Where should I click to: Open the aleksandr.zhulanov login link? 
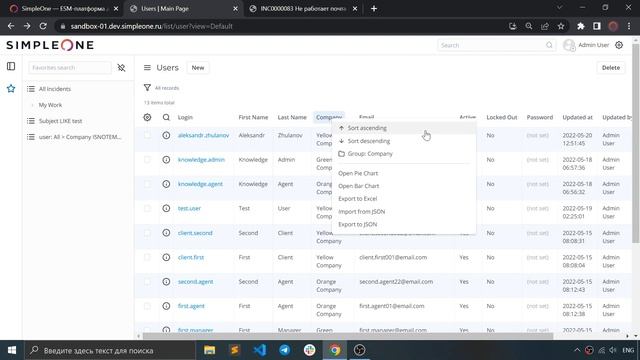203,135
